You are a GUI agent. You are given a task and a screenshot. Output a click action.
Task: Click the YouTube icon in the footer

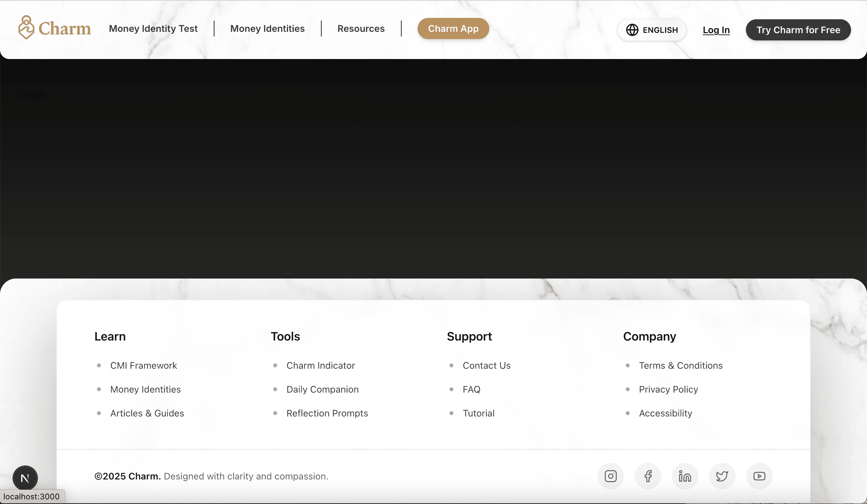click(x=759, y=476)
